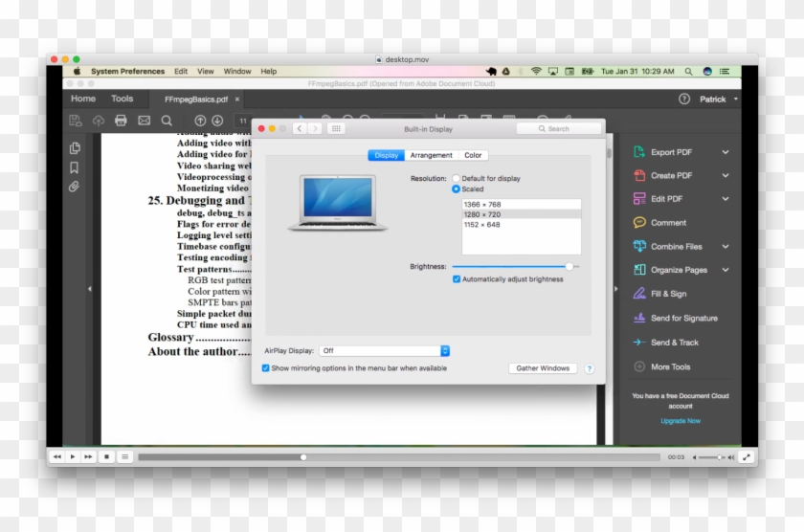Select the 1152 × 648 resolution

pyautogui.click(x=522, y=225)
